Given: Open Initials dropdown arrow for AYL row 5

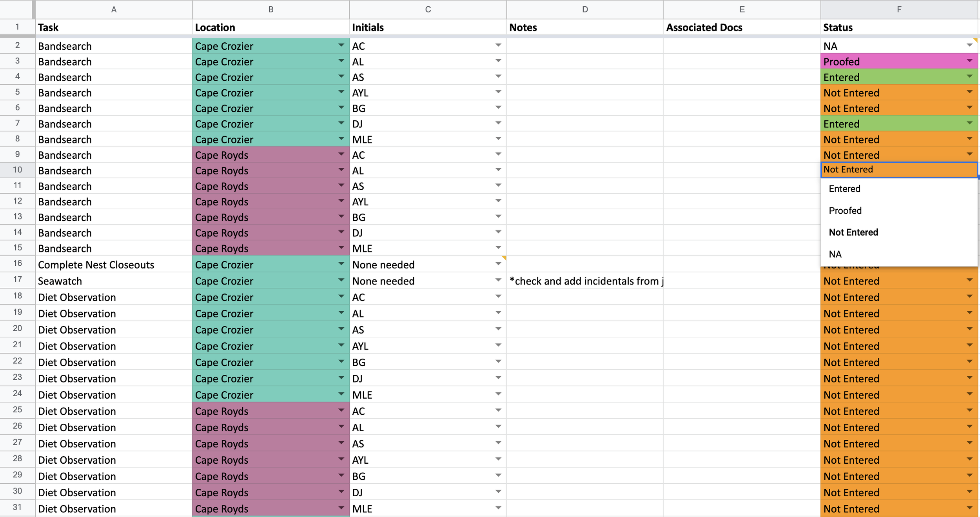Looking at the screenshot, I should pos(498,92).
